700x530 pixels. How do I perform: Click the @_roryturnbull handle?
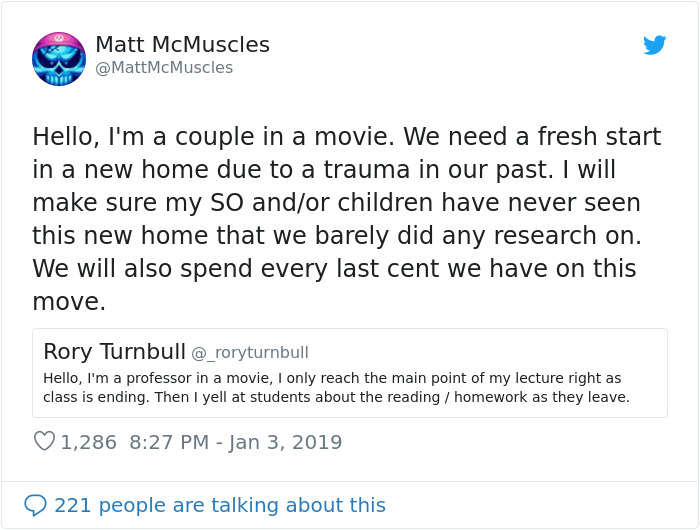250,352
